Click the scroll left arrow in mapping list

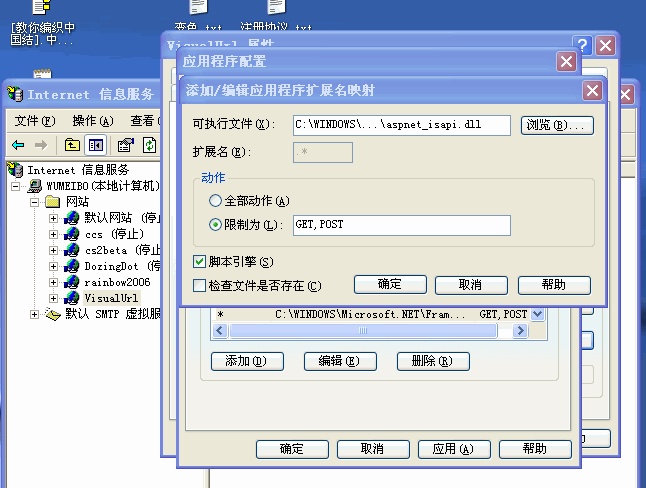pyautogui.click(x=220, y=331)
